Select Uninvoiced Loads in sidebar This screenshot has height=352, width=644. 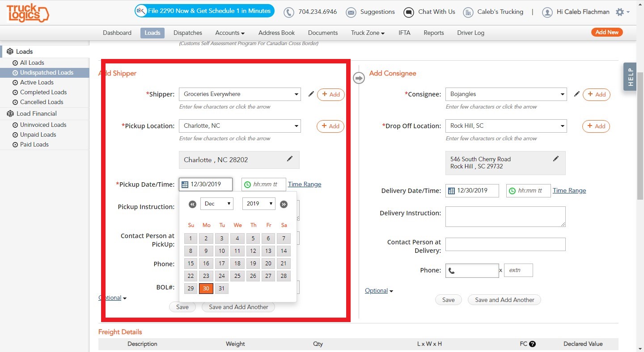[x=43, y=125]
